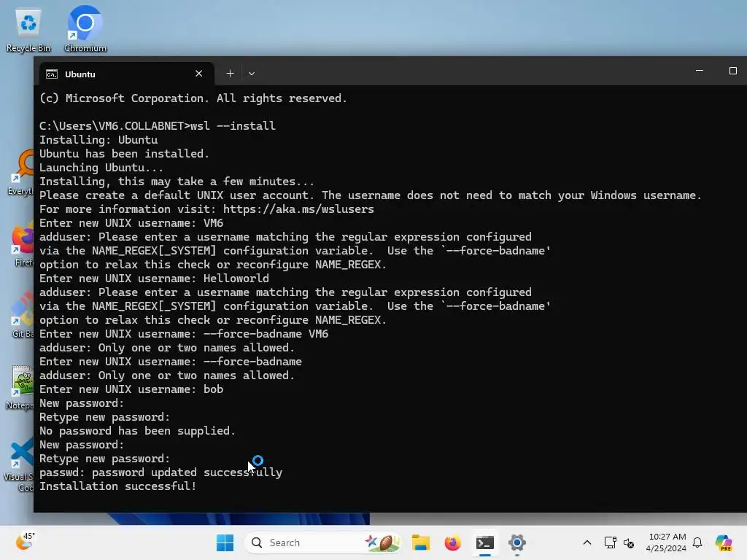Open the Recycle Bin desktop icon
This screenshot has width=747, height=560.
[28, 29]
